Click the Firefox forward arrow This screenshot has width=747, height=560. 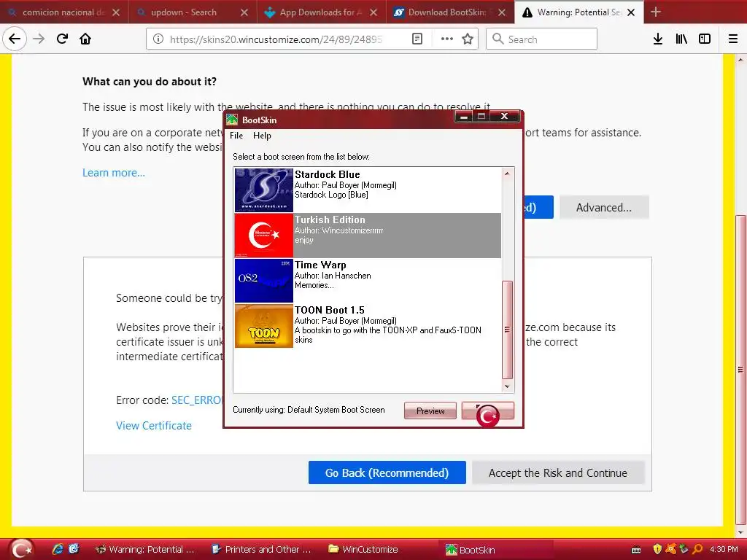pos(39,39)
